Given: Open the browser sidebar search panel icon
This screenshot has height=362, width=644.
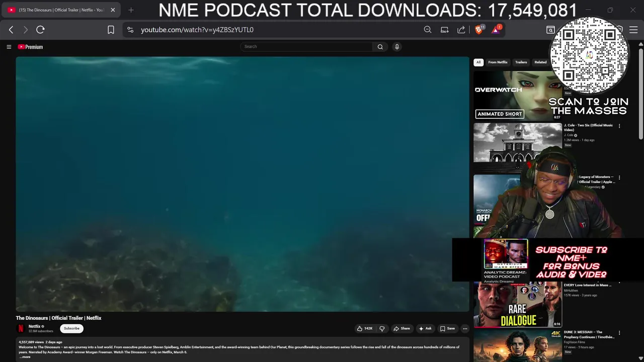Looking at the screenshot, I should [550, 30].
